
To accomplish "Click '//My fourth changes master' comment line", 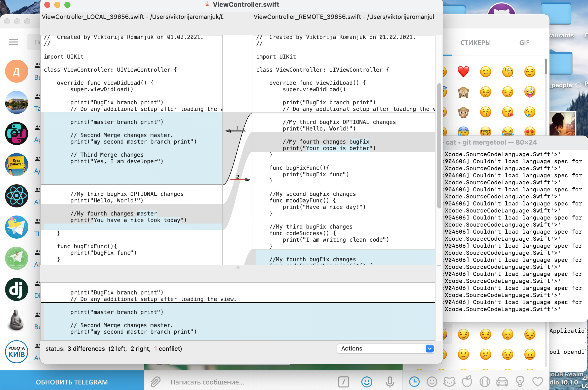I will [113, 213].
